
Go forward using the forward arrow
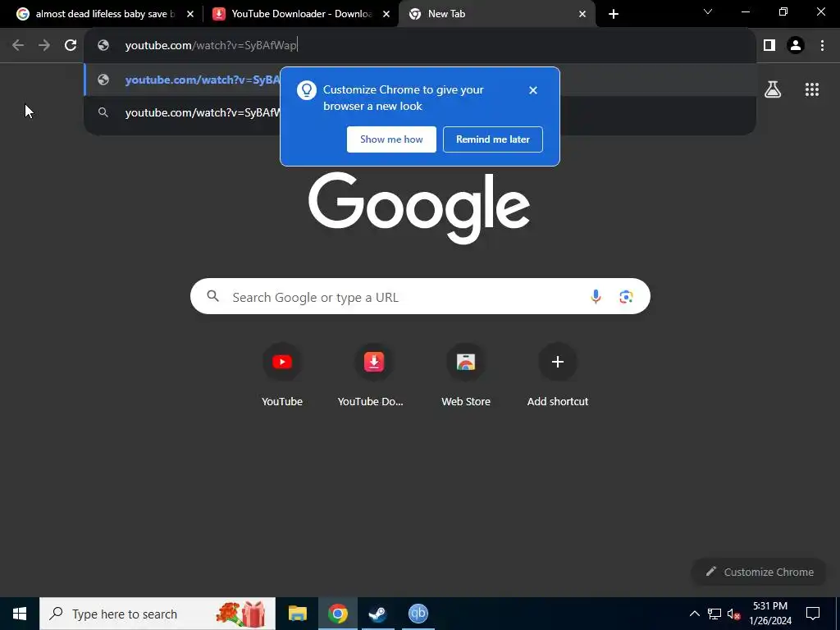point(44,45)
